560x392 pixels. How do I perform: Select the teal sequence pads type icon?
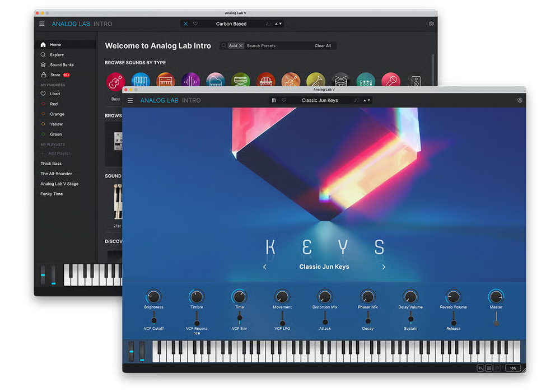[366, 81]
